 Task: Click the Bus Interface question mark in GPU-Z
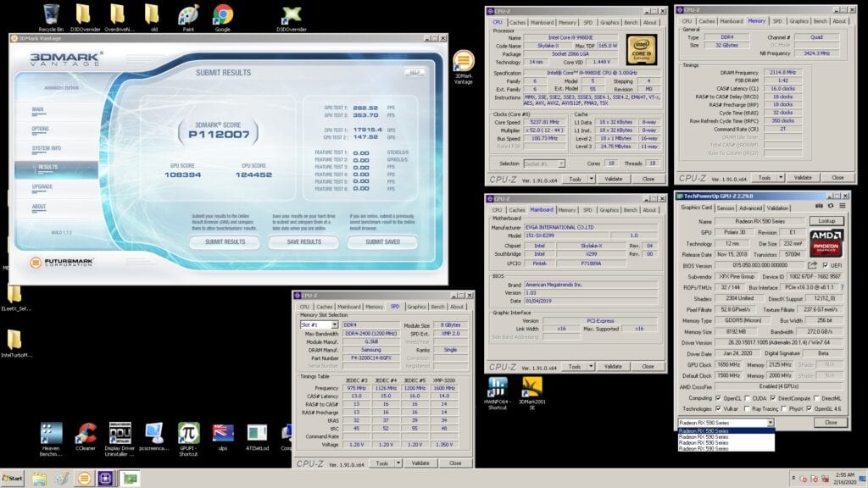tap(843, 288)
